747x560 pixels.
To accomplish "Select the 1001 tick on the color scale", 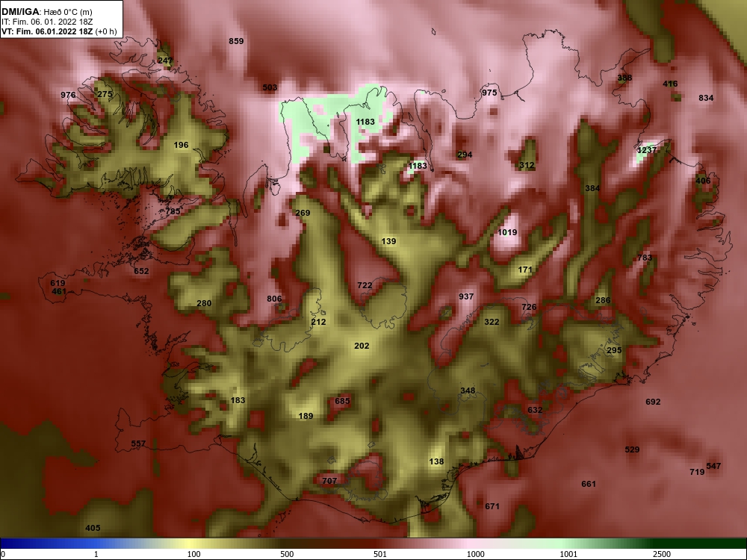I will pyautogui.click(x=568, y=554).
